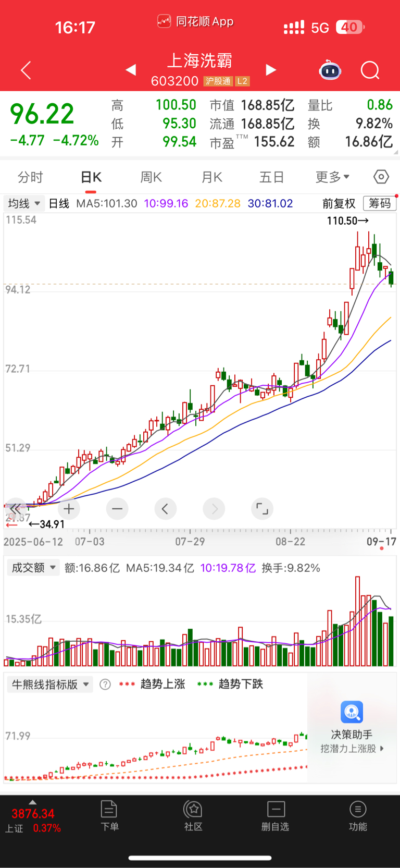Tap the 沪股通 badge
This screenshot has width=400, height=868.
click(x=218, y=81)
